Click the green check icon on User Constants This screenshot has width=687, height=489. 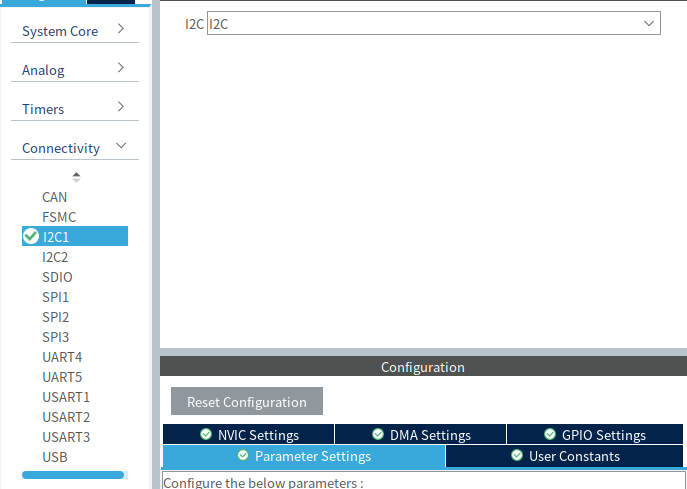point(517,456)
